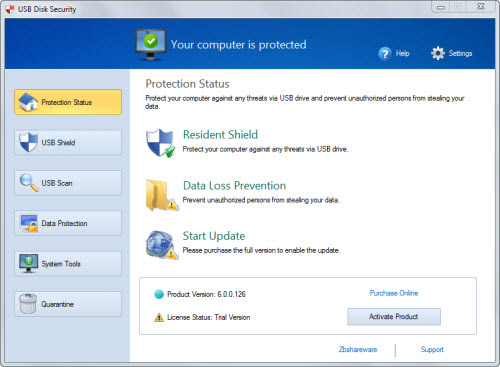Click the Data Loss Prevention folder icon
This screenshot has height=367, width=500.
click(162, 195)
